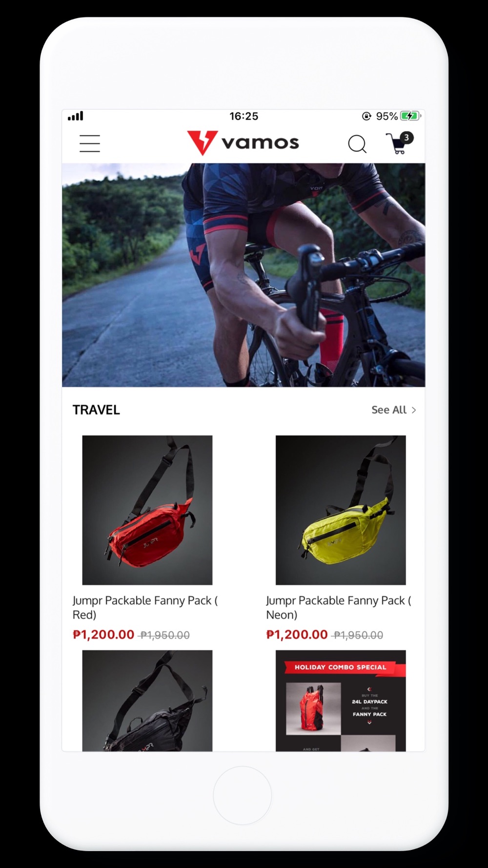The width and height of the screenshot is (488, 868).
Task: Tap the cellular signal bars icon
Action: click(x=76, y=116)
